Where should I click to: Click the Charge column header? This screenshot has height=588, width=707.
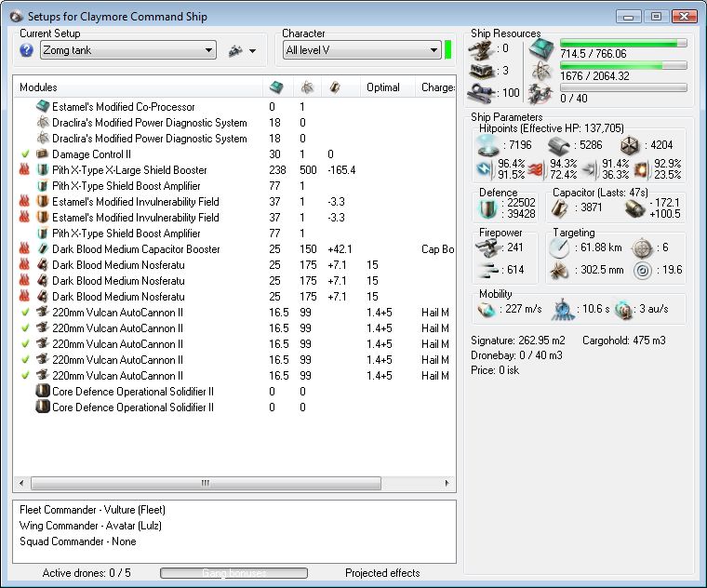click(438, 87)
